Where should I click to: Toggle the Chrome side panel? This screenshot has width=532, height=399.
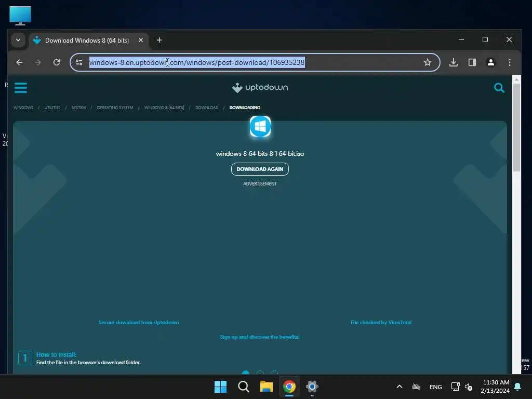pos(472,62)
